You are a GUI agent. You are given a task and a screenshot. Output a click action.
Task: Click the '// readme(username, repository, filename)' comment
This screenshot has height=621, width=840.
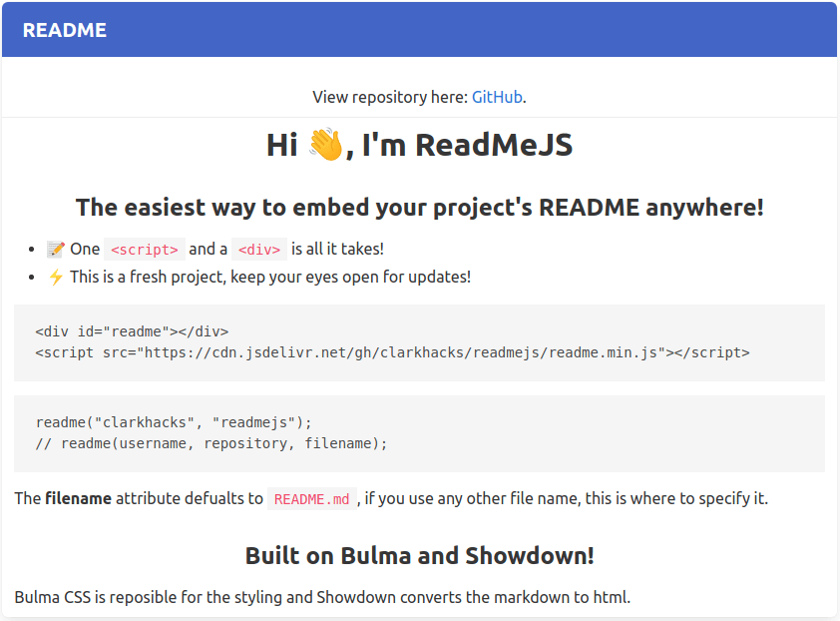(x=211, y=443)
